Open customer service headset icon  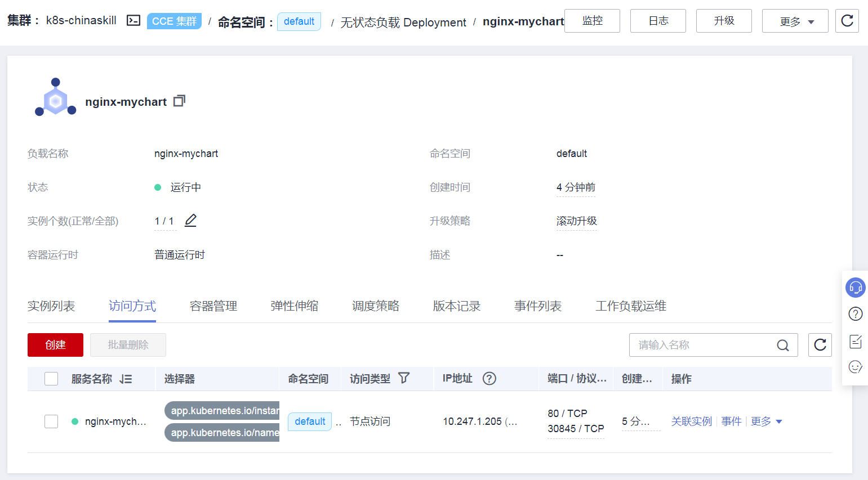tap(855, 288)
